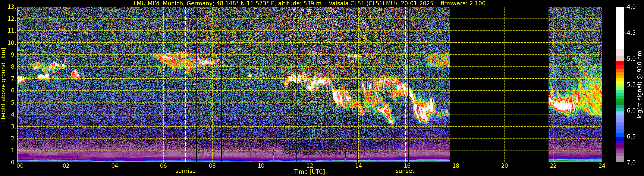Click the sunset label below the axis
The image size is (644, 176).
coord(405,171)
